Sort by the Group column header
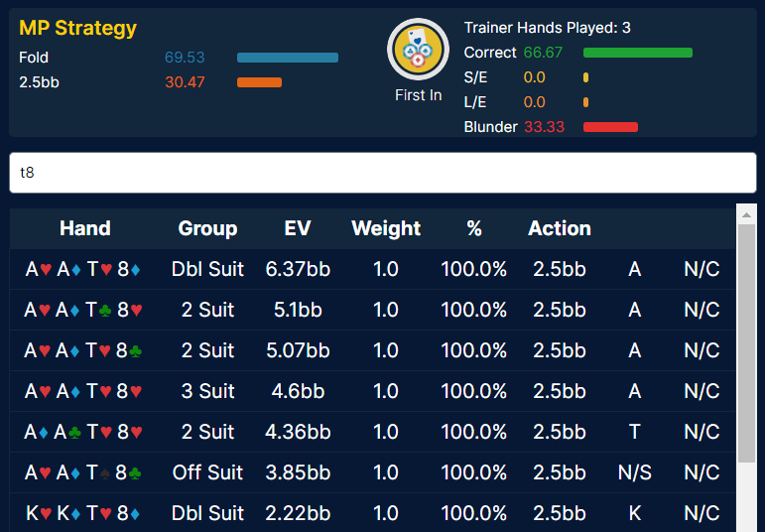Viewport: 765px width, 532px height. click(207, 228)
